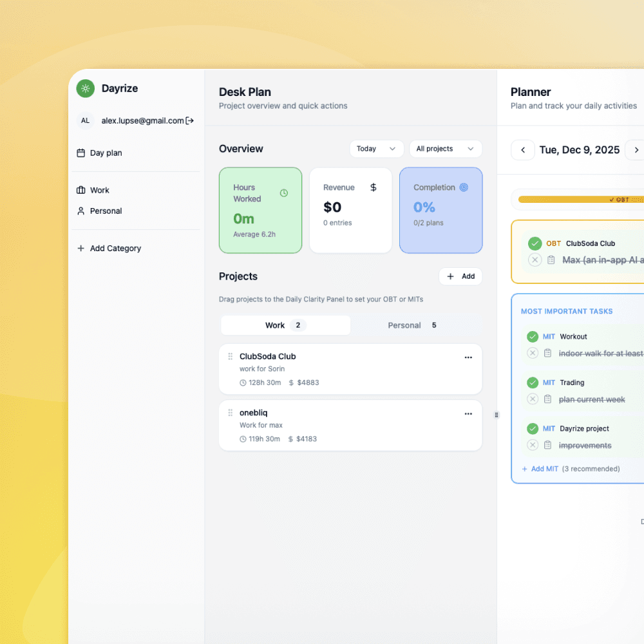Screen dimensions: 644x644
Task: Switch to the Work projects tab
Action: (286, 325)
